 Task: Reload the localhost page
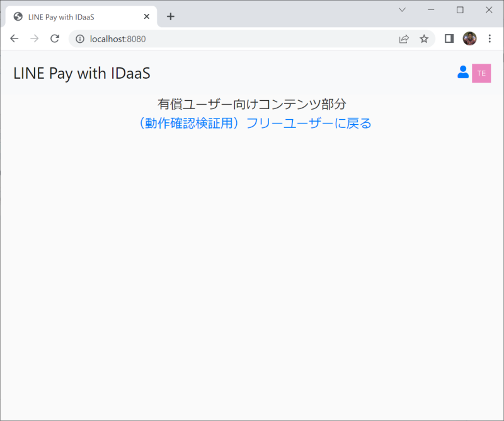coord(55,38)
